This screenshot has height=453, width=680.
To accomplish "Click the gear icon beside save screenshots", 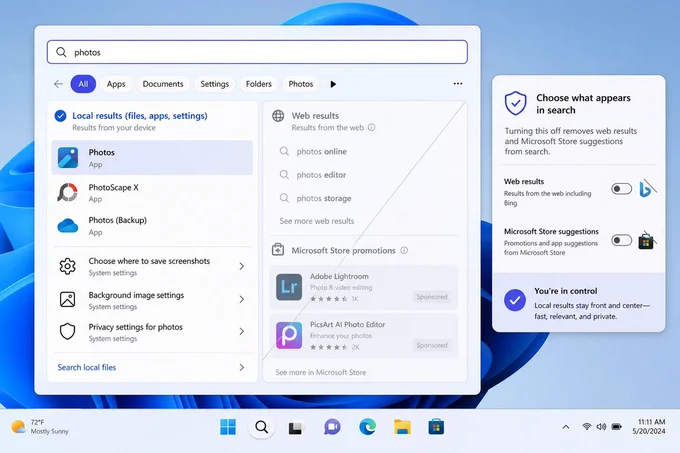I will tap(68, 266).
